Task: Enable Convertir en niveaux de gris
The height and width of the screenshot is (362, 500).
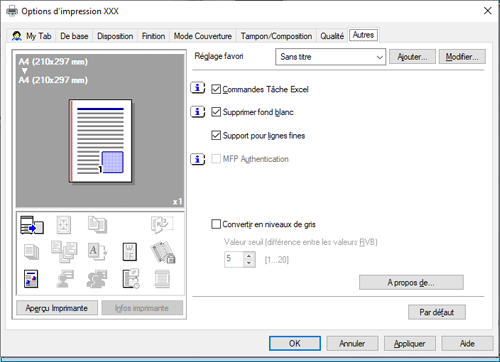Action: (216, 224)
